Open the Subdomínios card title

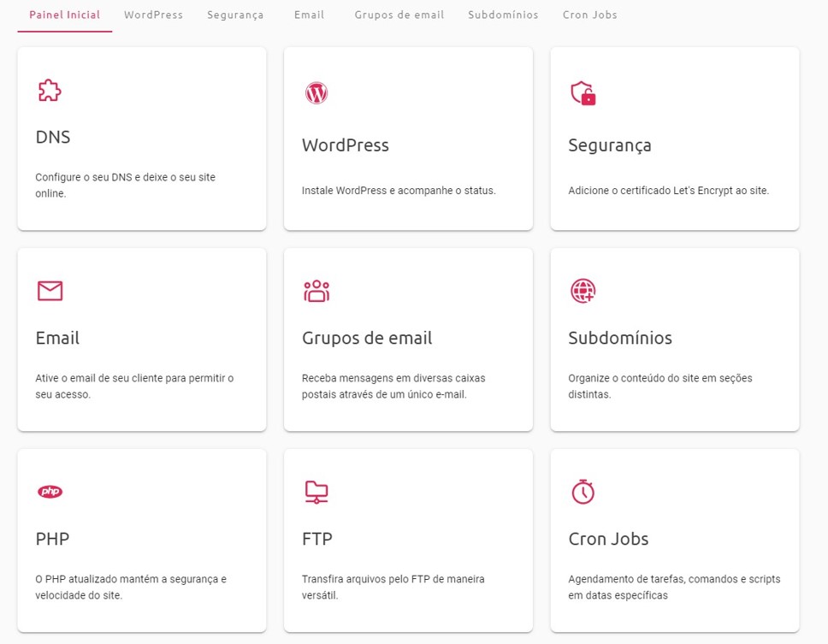coord(620,338)
